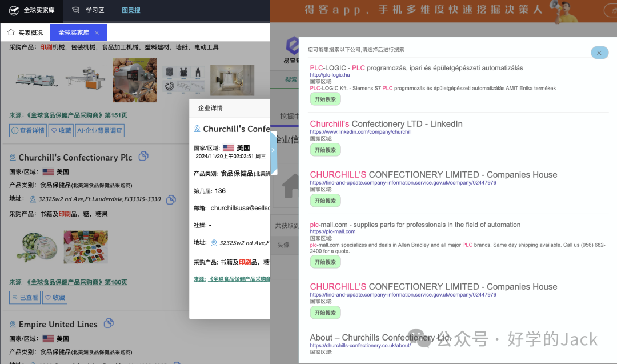
Task: Click location pin beside Churchill's Confectionary Plc
Action: coord(13,157)
